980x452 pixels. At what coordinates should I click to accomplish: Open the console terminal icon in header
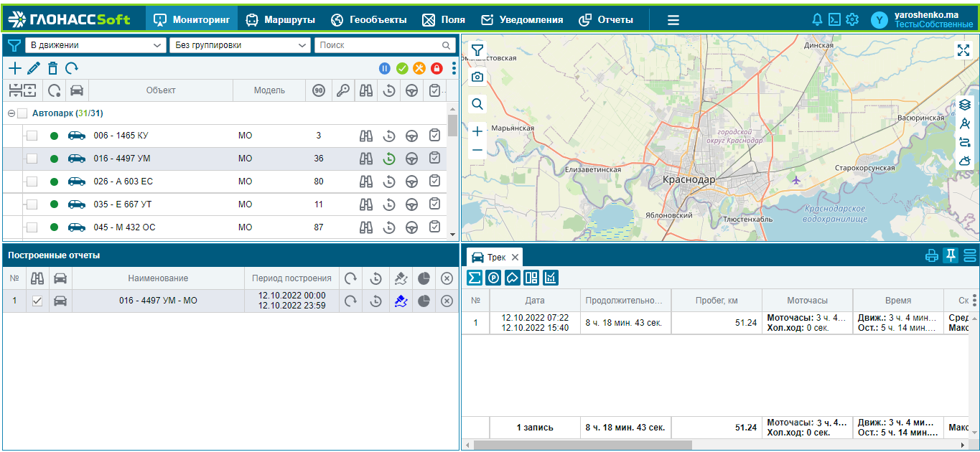(834, 19)
